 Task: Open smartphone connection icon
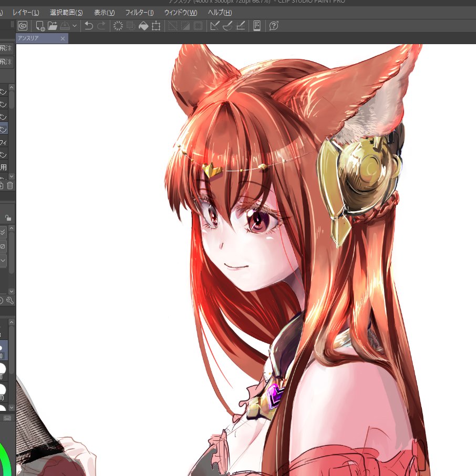(257, 26)
